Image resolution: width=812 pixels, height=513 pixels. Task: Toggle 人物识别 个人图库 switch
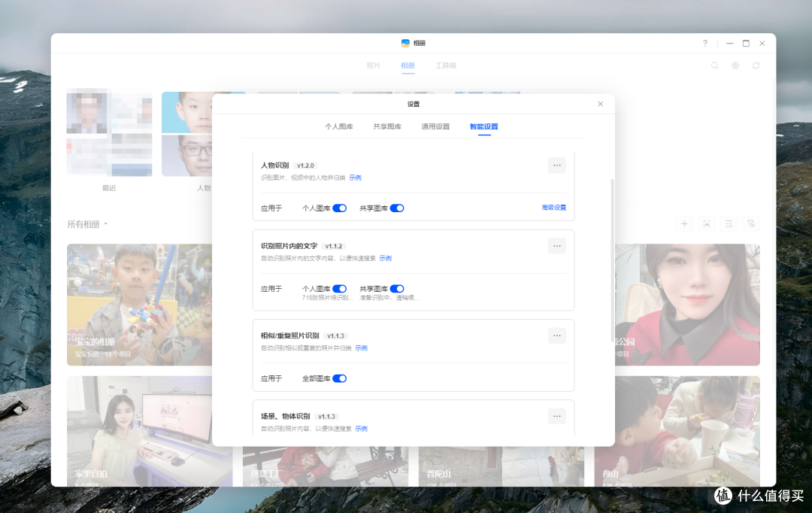click(340, 208)
